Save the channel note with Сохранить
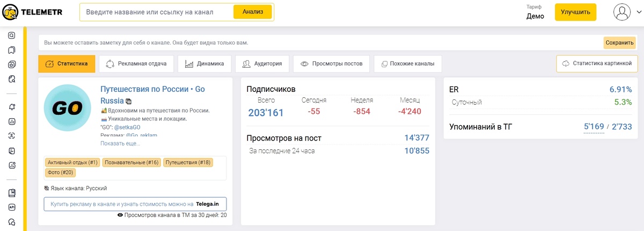The height and width of the screenshot is (231, 644). [620, 42]
